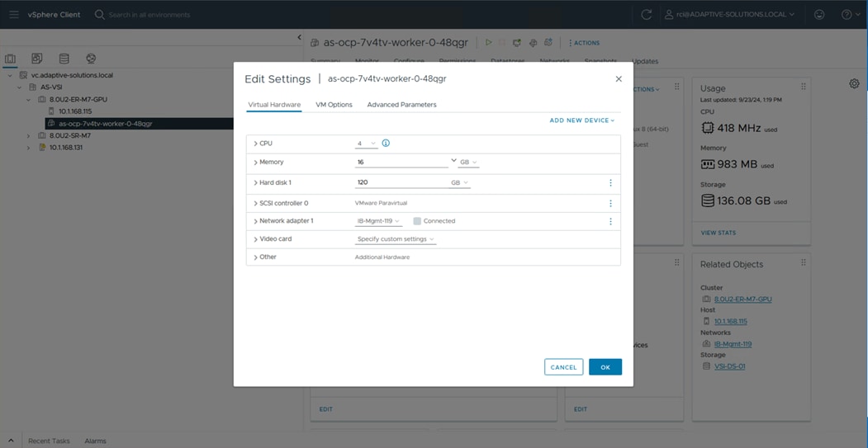This screenshot has height=448, width=868.
Task: Open Hard disk 1 options menu
Action: pos(610,183)
